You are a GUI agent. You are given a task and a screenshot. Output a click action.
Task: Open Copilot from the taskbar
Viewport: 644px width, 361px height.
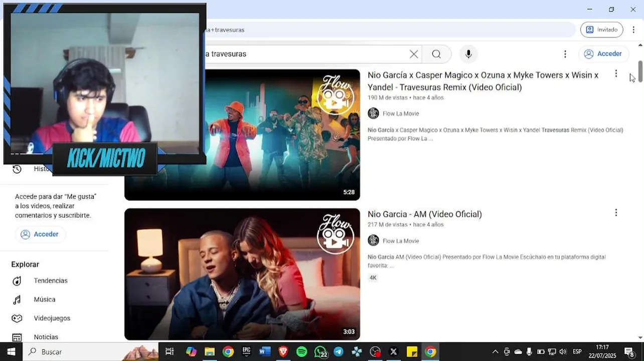click(x=191, y=351)
